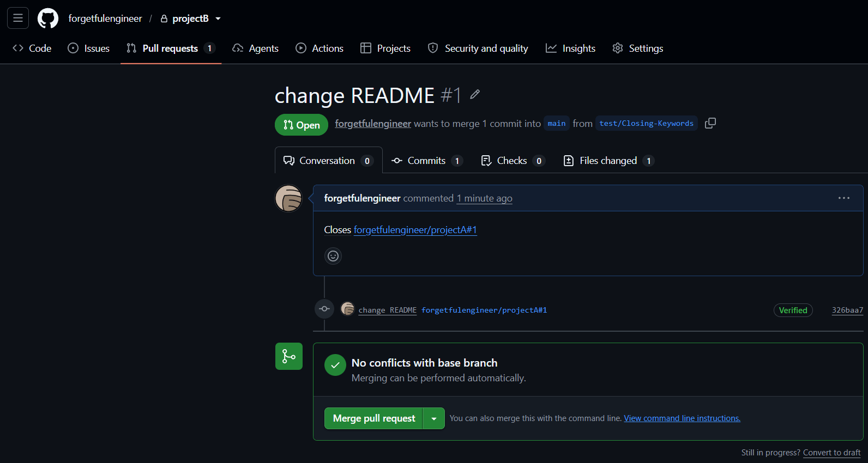Expand the projectB repository dropdown caret
Image resolution: width=868 pixels, height=463 pixels.
pos(218,19)
